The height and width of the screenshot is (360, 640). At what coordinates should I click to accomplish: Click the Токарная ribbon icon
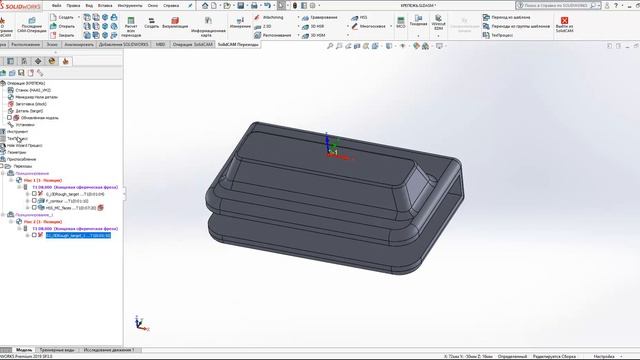tap(418, 21)
